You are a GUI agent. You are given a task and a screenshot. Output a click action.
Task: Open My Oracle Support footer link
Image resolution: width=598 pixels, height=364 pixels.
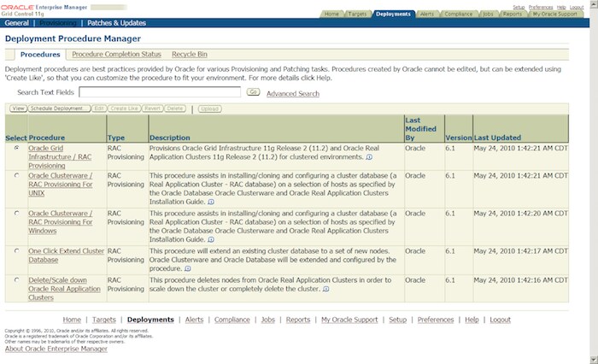pyautogui.click(x=349, y=320)
